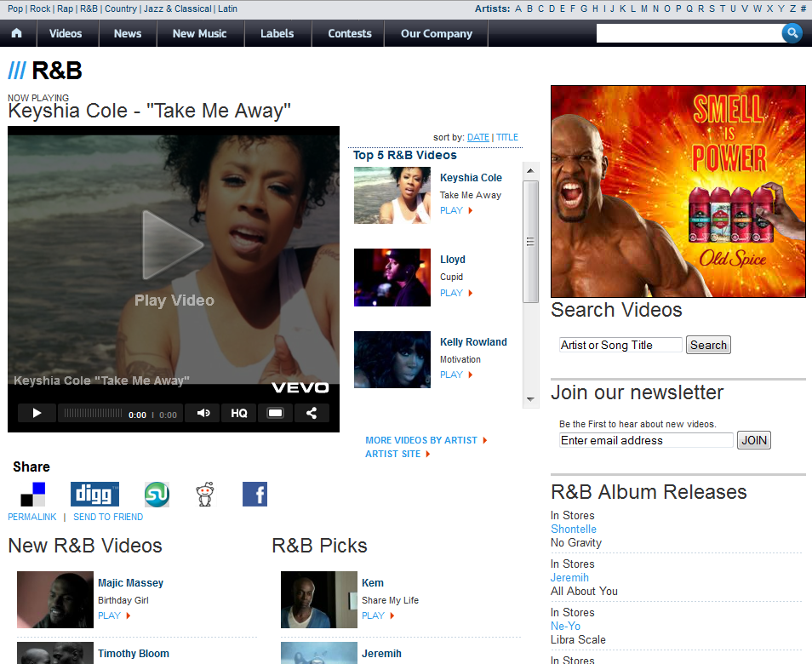The width and height of the screenshot is (812, 664).
Task: Share on Delicious icon
Action: tap(32, 494)
